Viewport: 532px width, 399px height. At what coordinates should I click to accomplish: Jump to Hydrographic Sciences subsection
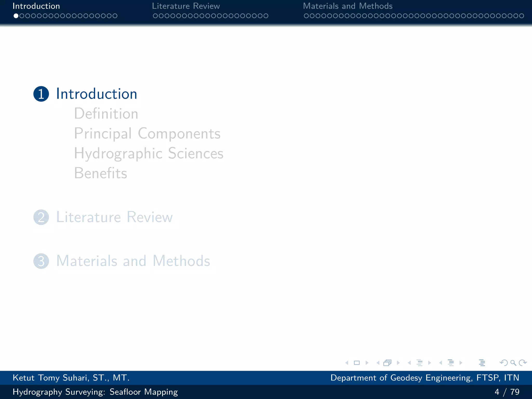(x=149, y=154)
